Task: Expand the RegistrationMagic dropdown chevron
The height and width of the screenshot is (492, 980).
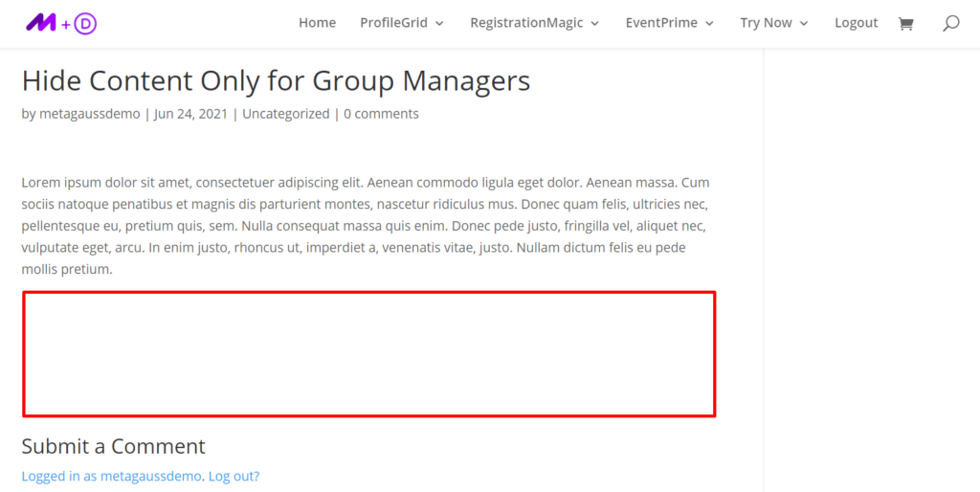Action: (594, 24)
